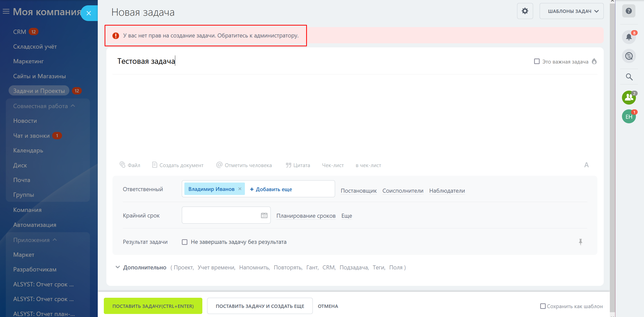Mark task as important checkbox
The image size is (644, 317).
(x=537, y=62)
